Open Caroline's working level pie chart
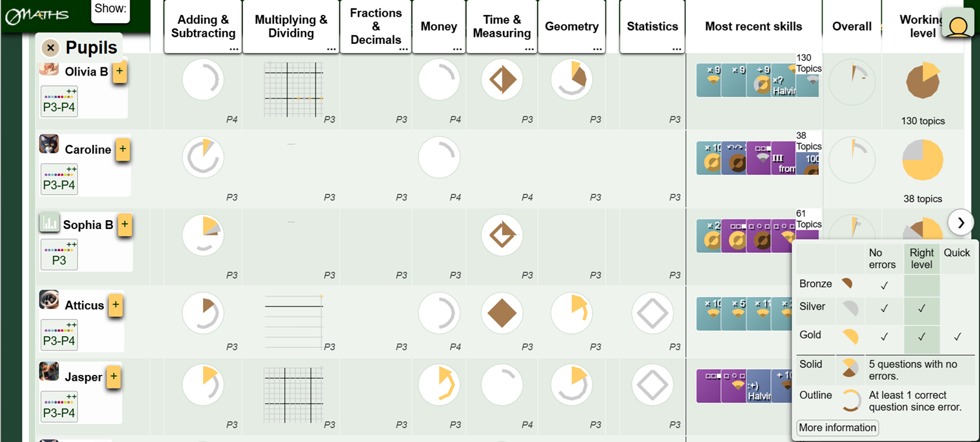This screenshot has height=442, width=980. coord(923,159)
